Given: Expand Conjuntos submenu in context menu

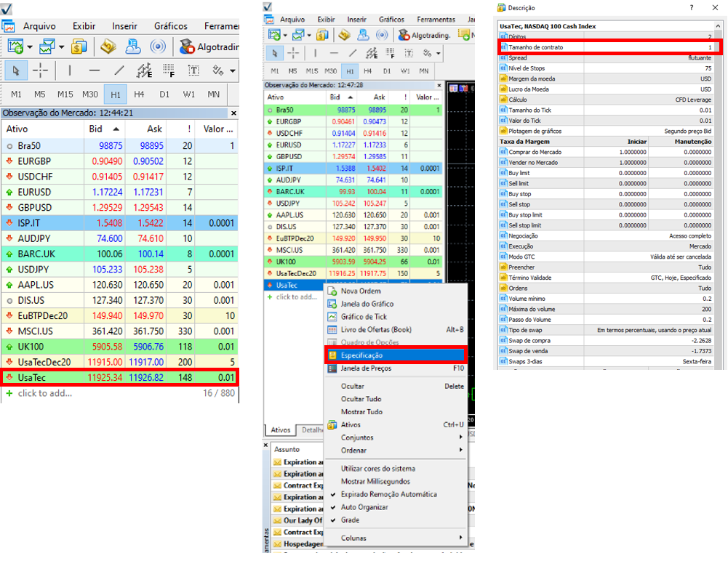Looking at the screenshot, I should [396, 437].
